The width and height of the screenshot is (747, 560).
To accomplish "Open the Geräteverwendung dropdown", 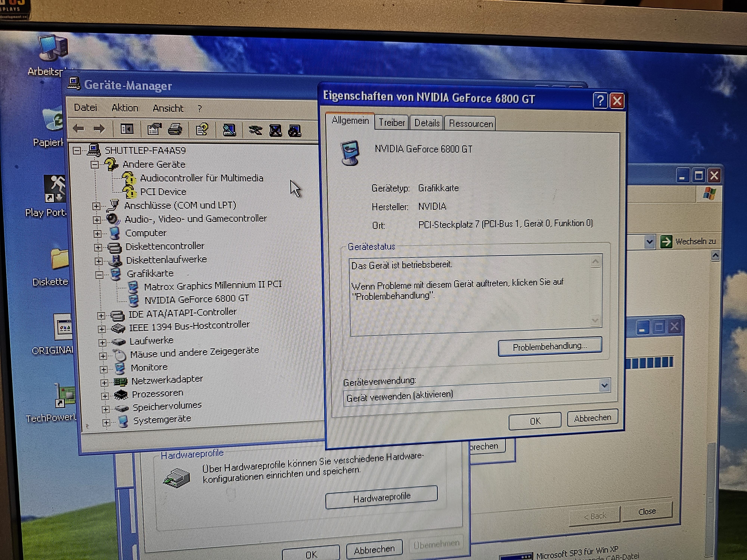I will click(x=605, y=385).
